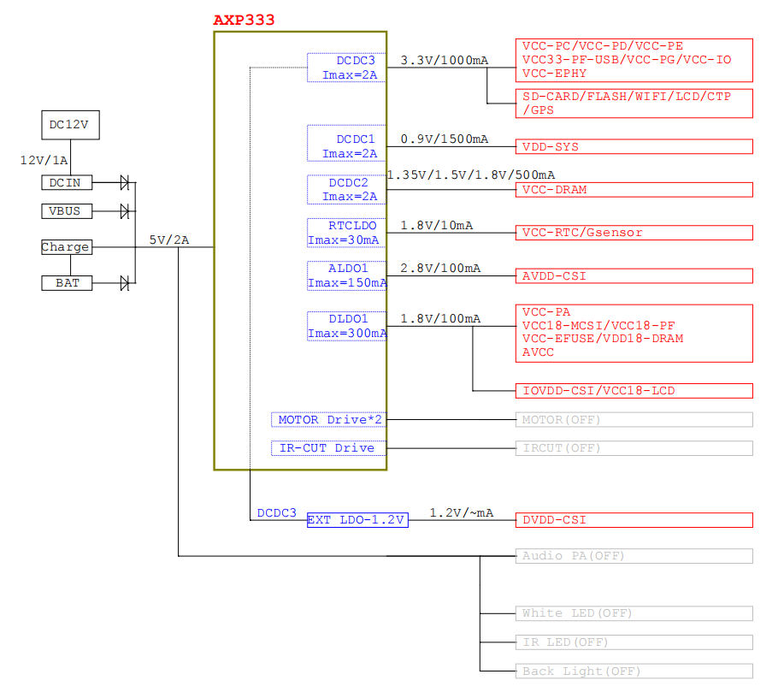This screenshot has width=784, height=698.
Task: Click the grayed Audio PA(OFF) box
Action: point(634,556)
